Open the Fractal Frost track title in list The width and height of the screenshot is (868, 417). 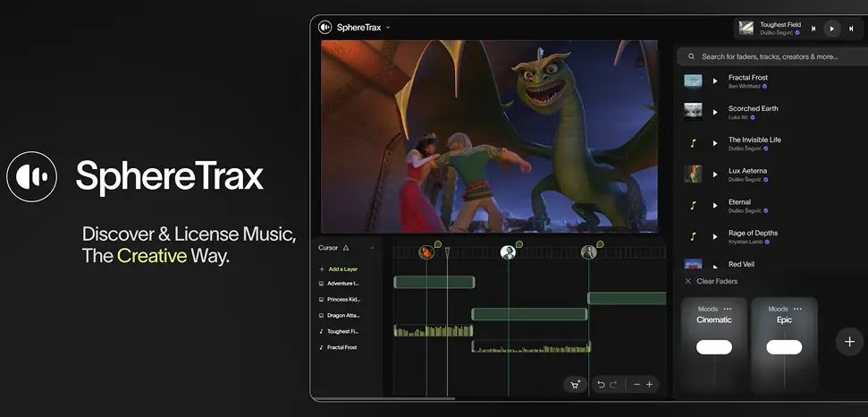pyautogui.click(x=748, y=78)
